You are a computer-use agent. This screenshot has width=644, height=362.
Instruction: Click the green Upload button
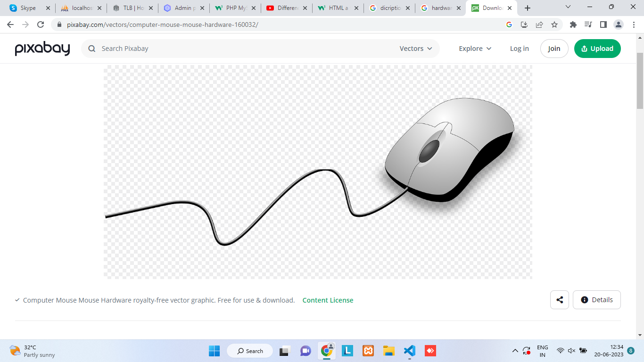click(597, 49)
